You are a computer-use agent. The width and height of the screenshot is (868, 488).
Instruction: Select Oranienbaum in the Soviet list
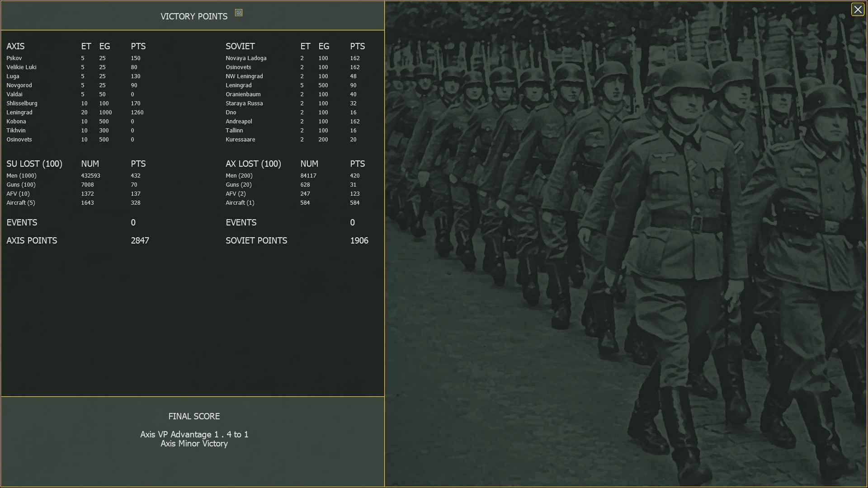[243, 94]
